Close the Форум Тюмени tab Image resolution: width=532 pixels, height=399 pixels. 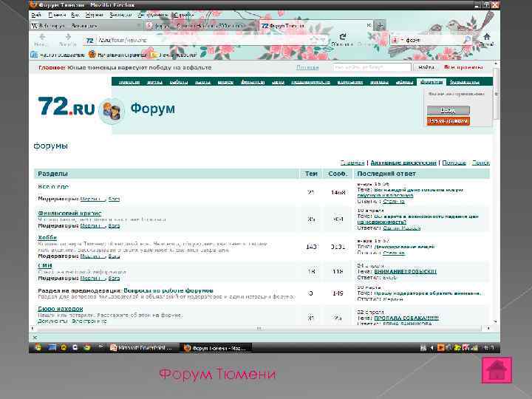[x=369, y=25]
